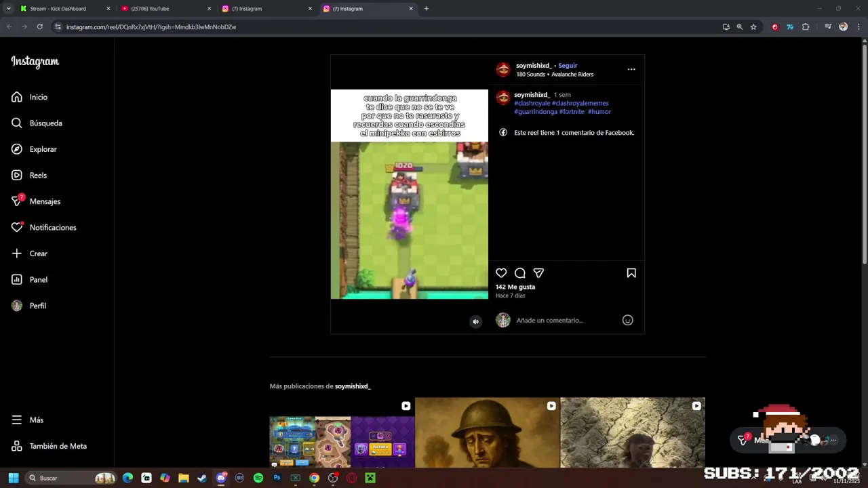Bookmark this page with star icon

[753, 27]
